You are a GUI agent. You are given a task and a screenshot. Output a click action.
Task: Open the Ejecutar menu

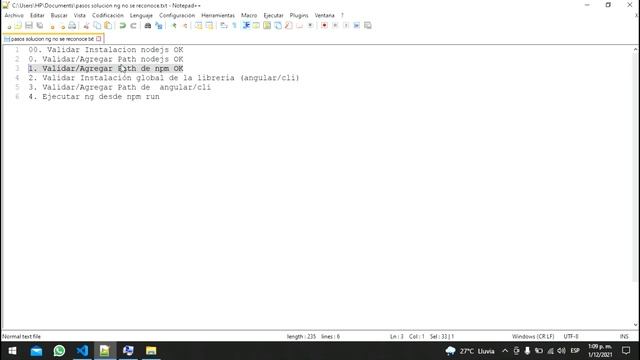(273, 15)
